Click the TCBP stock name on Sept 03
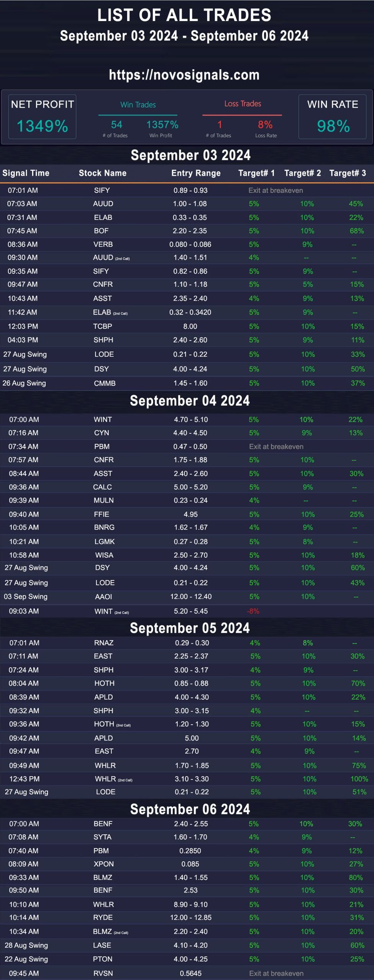This screenshot has width=374, height=980. tap(103, 327)
